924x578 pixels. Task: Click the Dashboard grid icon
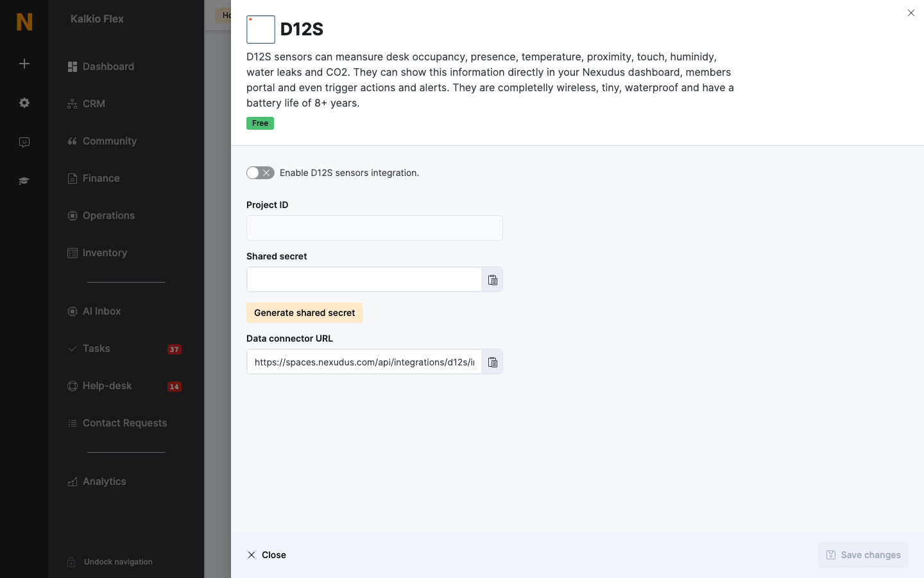(x=73, y=67)
